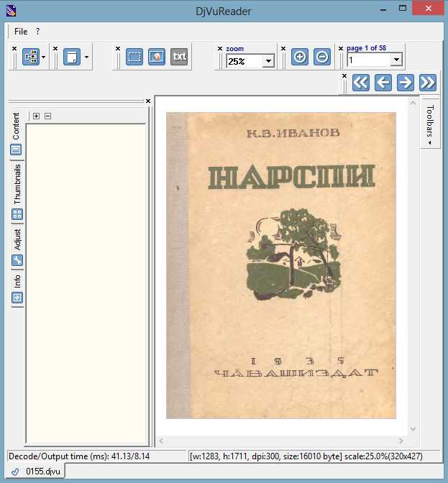
Task: Open the page layout dropdown arrow
Action: tap(86, 57)
